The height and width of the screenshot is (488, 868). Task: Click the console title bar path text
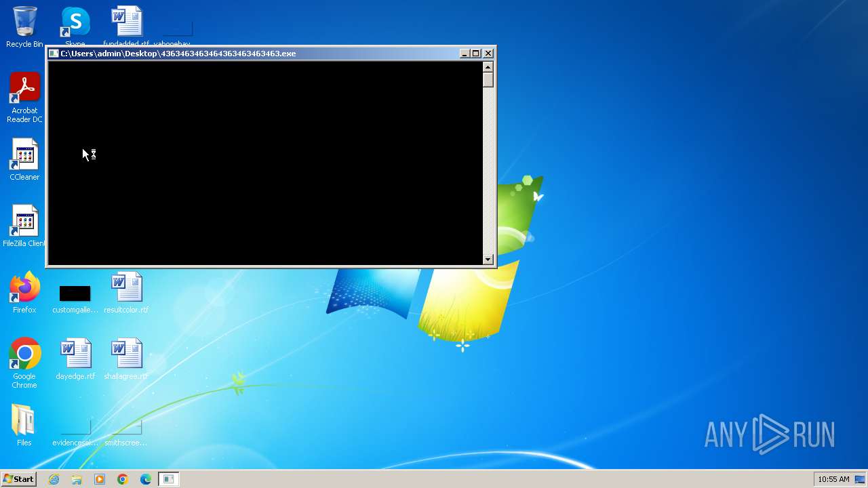(178, 54)
